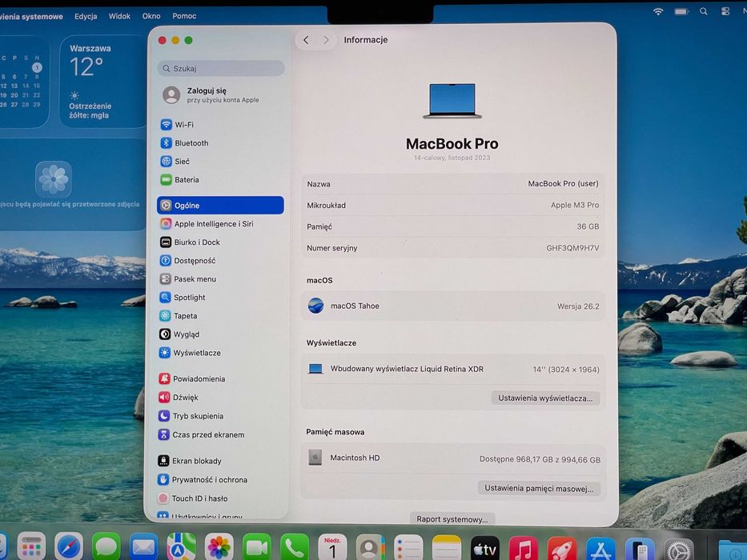
Task: Go forward with the right chevron
Action: pos(326,40)
